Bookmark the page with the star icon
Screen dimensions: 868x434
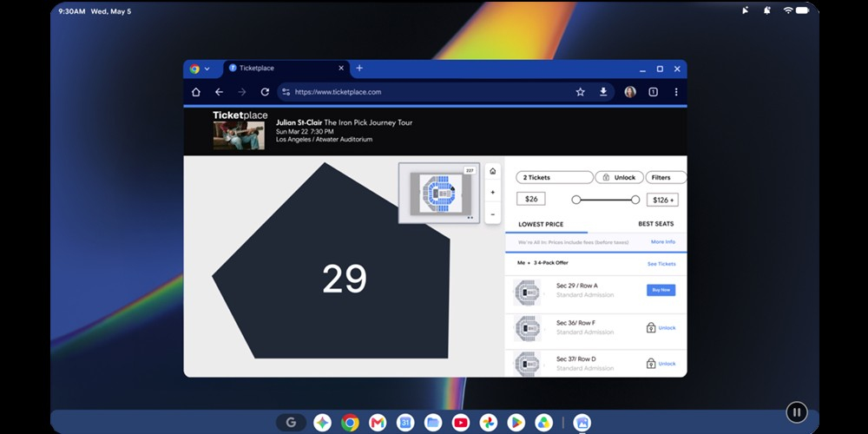[x=580, y=92]
